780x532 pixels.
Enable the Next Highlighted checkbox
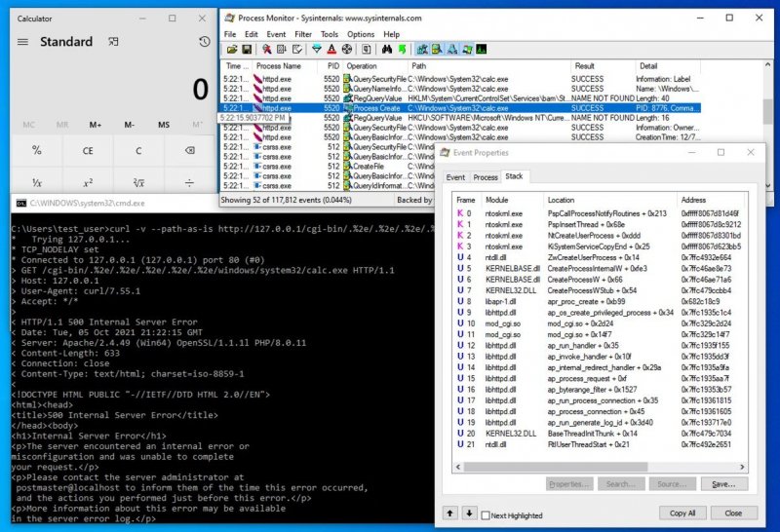(487, 513)
